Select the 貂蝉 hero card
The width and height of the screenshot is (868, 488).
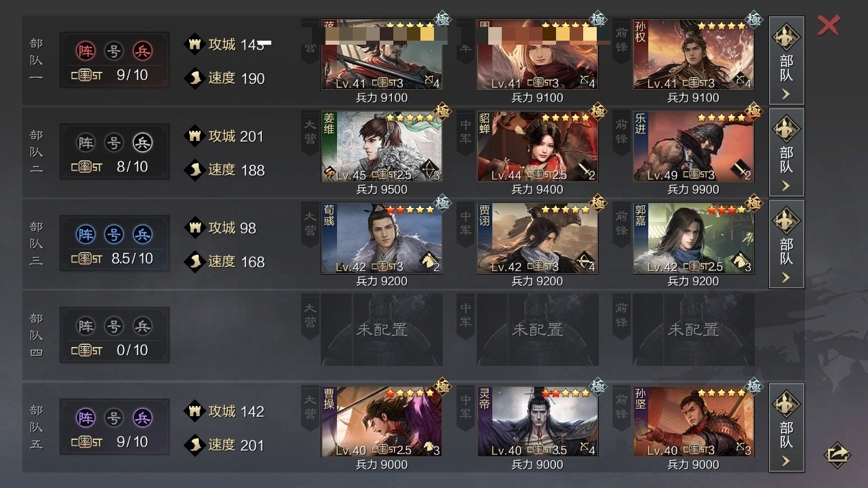(538, 146)
